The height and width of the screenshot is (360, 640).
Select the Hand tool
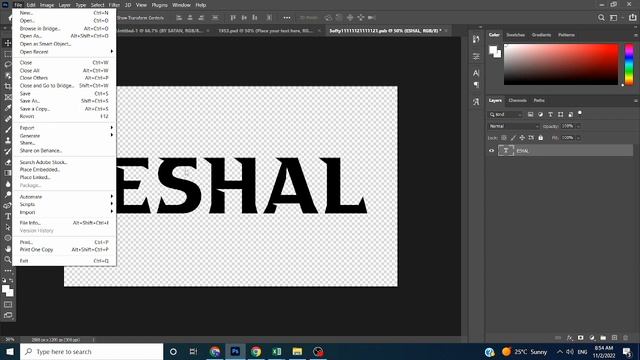[x=8, y=249]
